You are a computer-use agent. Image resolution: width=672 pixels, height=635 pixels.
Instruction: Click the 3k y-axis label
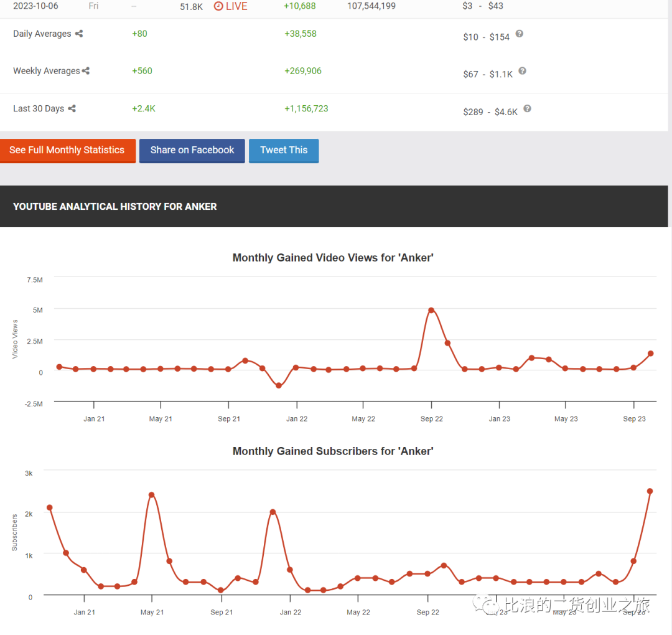coord(29,473)
